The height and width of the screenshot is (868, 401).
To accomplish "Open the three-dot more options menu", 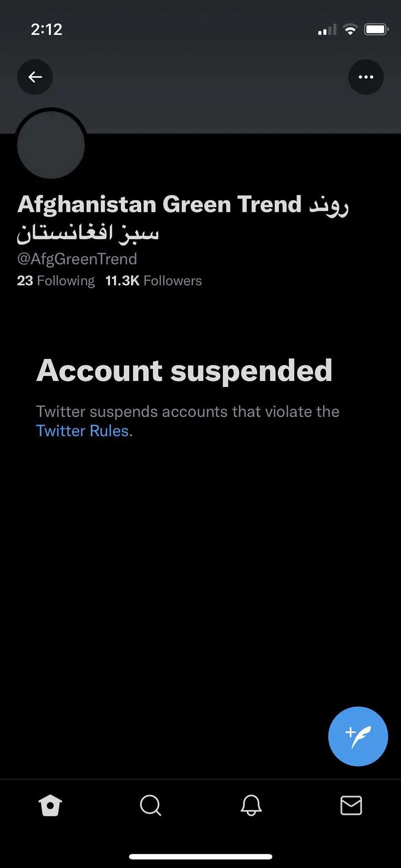I will pos(366,77).
